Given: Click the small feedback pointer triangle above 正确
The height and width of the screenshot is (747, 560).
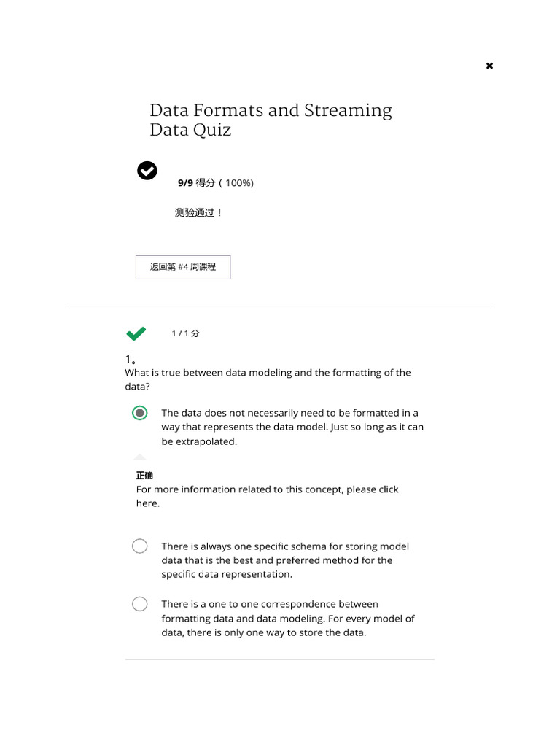Looking at the screenshot, I should [x=139, y=457].
